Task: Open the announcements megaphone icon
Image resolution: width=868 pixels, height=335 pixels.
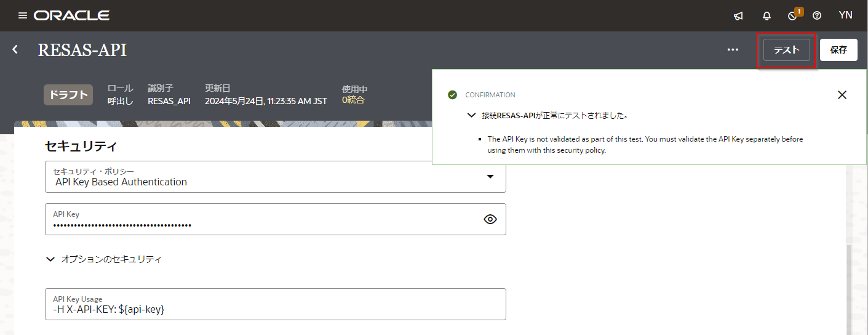Action: 739,16
